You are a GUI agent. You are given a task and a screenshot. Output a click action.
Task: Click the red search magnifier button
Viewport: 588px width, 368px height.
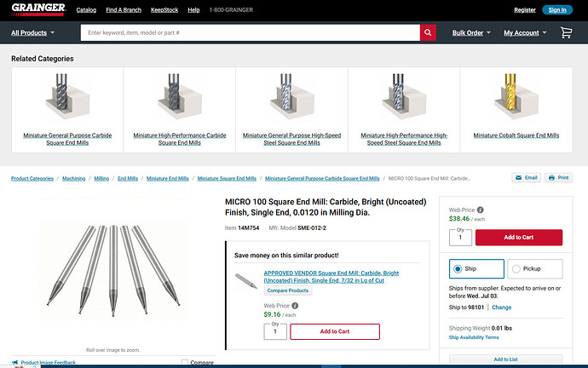tap(428, 32)
